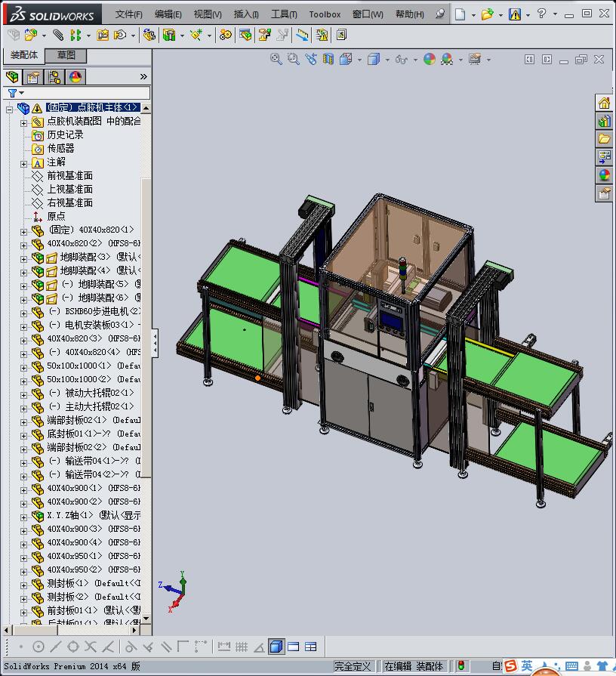Open the Toolbox menu
Screen dimensions: 616x676
pos(325,14)
